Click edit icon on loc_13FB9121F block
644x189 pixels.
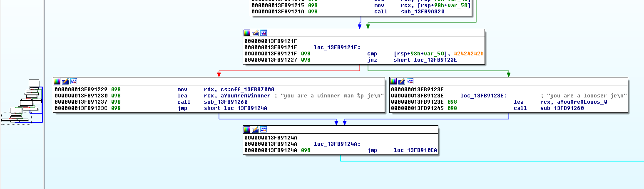click(x=255, y=33)
